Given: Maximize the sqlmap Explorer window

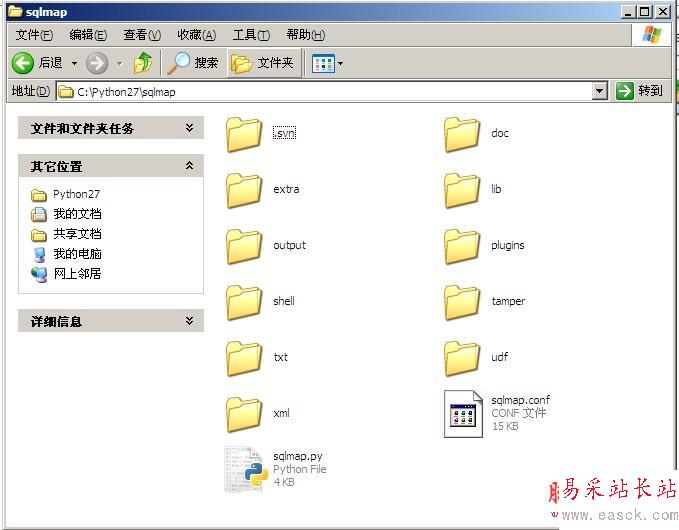Looking at the screenshot, I should [x=645, y=11].
